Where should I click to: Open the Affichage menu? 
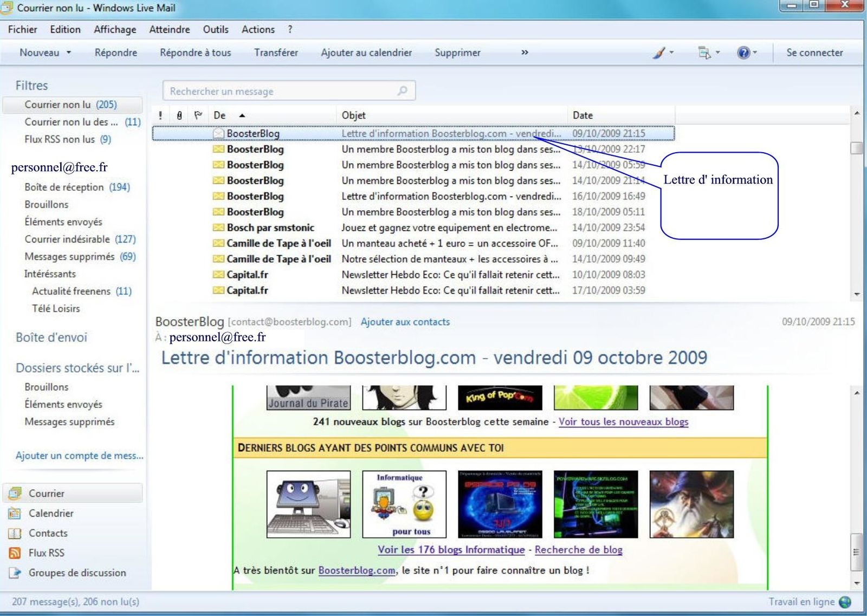click(x=115, y=29)
